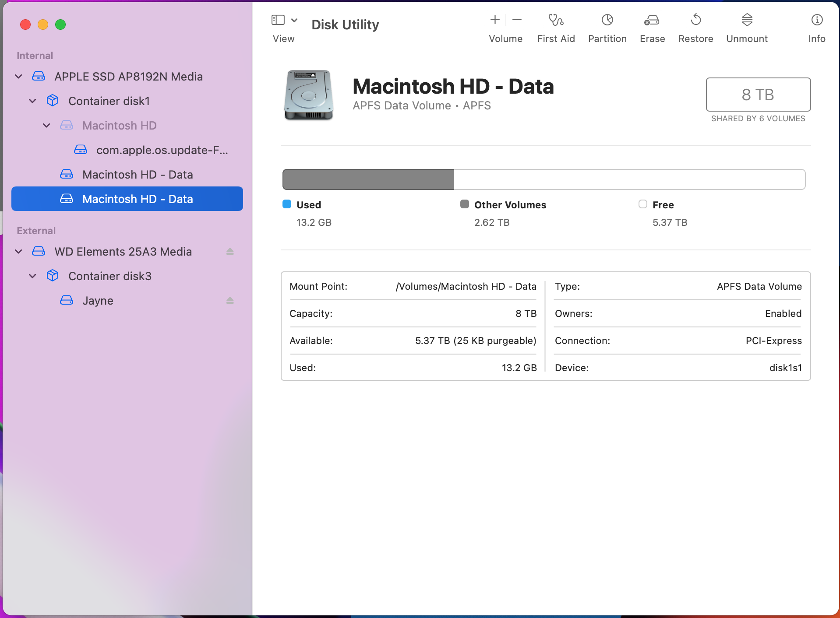Click the Jayne drive icon
The width and height of the screenshot is (840, 618).
[67, 300]
